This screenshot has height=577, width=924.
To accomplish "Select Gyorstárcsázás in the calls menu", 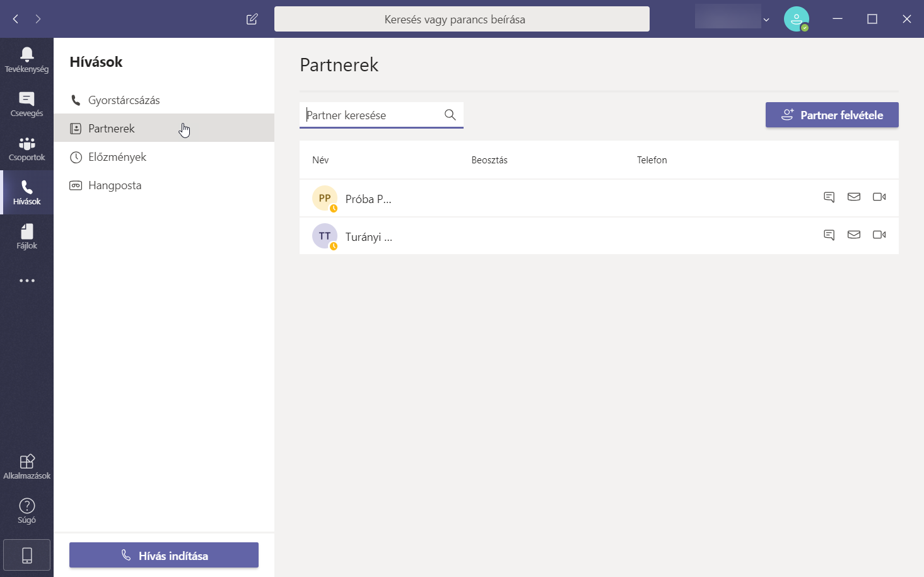I will point(124,100).
